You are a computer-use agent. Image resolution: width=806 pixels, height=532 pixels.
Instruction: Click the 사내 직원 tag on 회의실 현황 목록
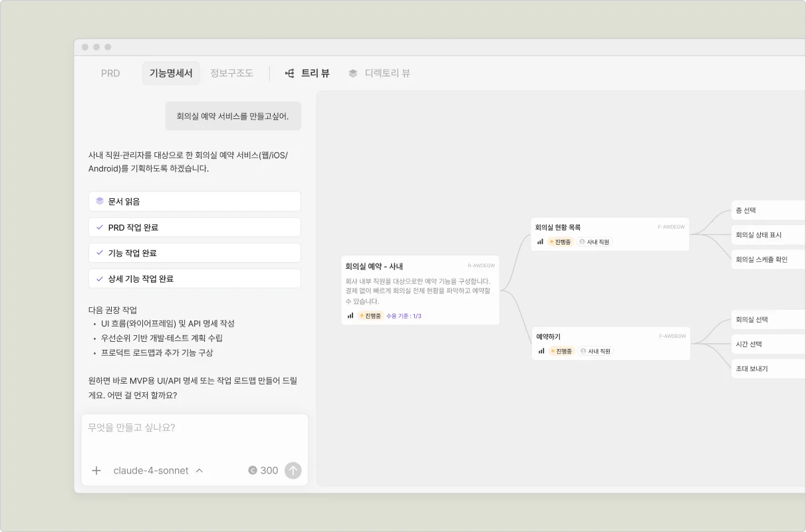pos(594,242)
